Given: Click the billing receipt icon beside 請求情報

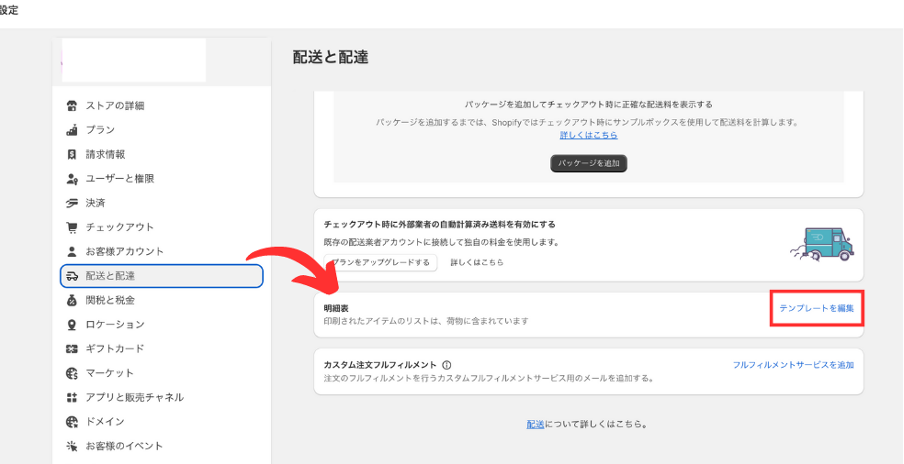Looking at the screenshot, I should pyautogui.click(x=71, y=154).
